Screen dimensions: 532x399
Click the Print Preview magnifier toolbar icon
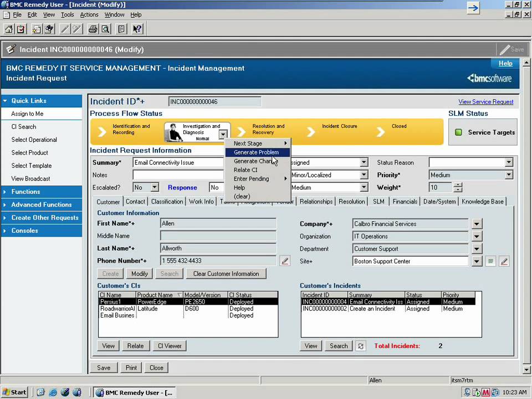(x=105, y=29)
